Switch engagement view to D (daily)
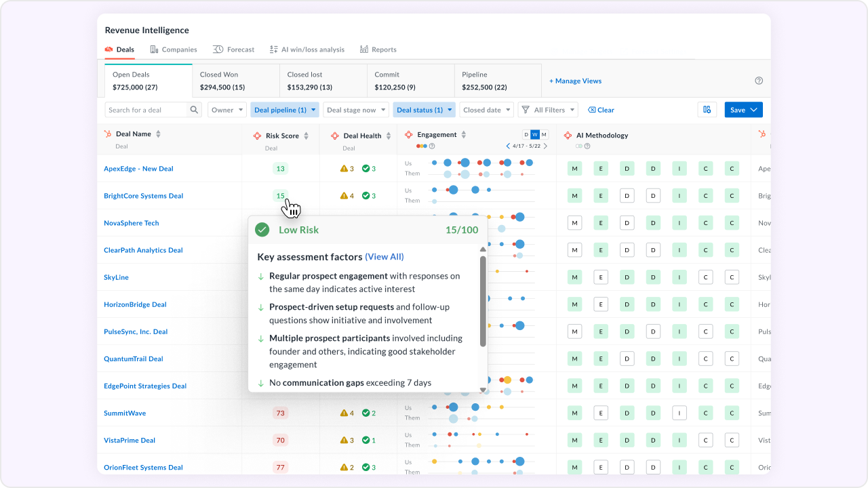The width and height of the screenshot is (868, 488). coord(526,134)
